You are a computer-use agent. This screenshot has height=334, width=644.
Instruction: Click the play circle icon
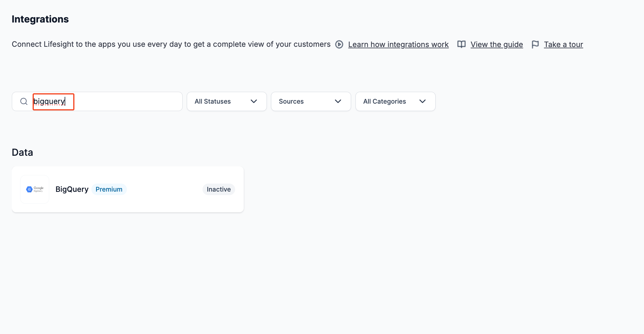coord(339,44)
